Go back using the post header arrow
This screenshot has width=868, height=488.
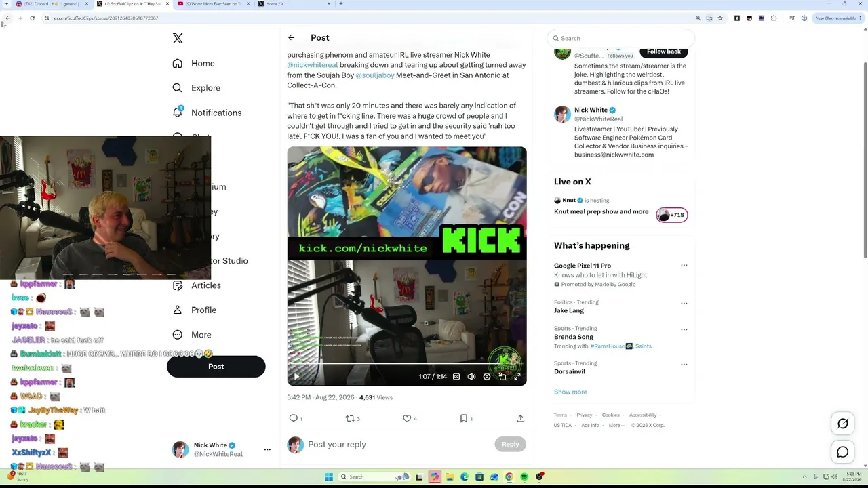(291, 38)
